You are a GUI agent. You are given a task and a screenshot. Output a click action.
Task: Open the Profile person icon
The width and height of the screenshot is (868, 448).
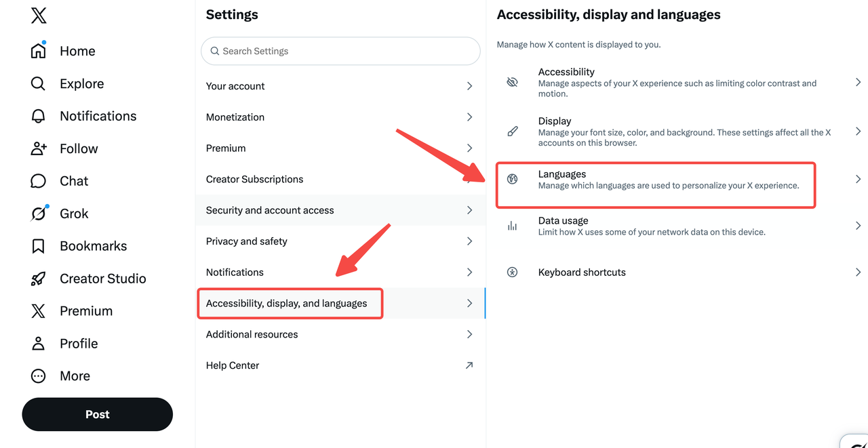click(x=39, y=344)
